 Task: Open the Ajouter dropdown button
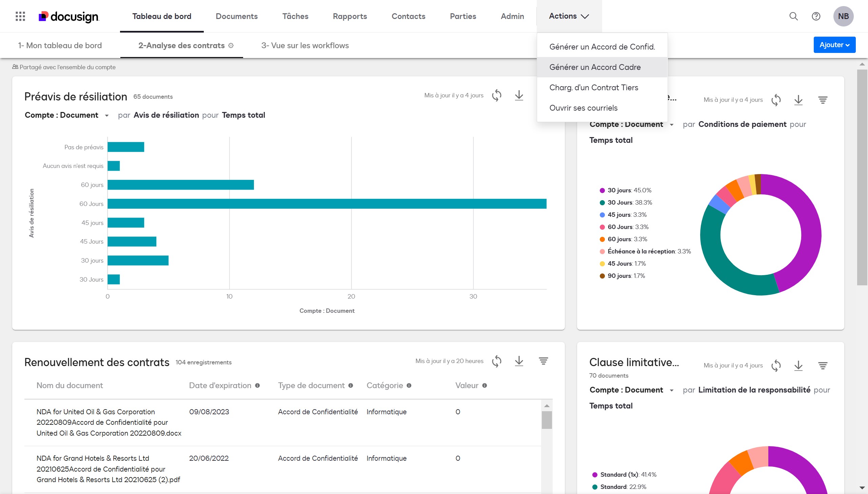[x=834, y=45]
